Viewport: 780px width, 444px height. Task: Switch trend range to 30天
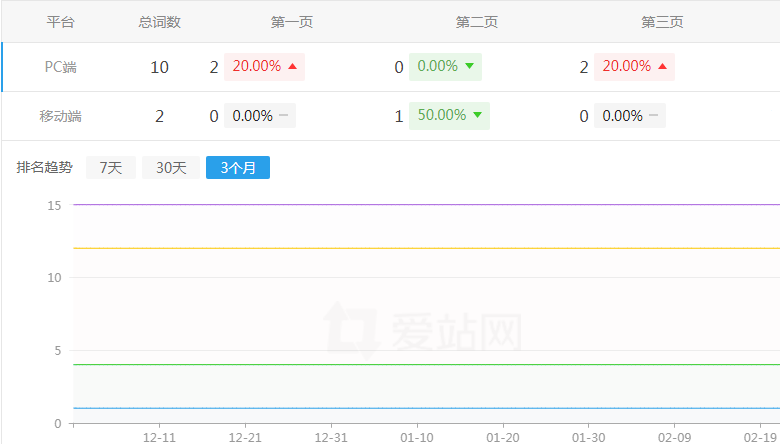[171, 168]
